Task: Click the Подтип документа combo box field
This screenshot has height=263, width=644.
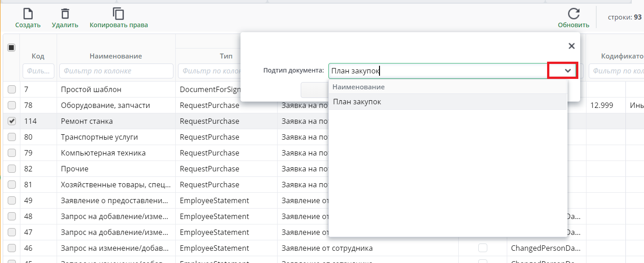Action: (437, 71)
